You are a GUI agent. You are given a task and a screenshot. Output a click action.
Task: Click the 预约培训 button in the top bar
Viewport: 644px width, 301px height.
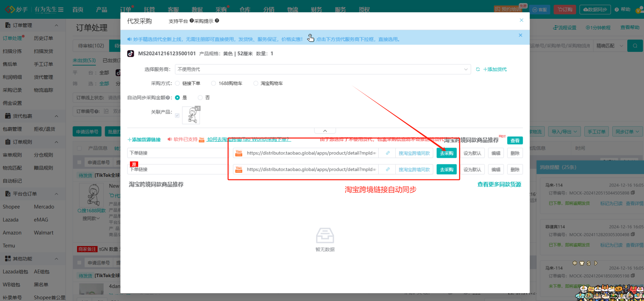point(508,10)
